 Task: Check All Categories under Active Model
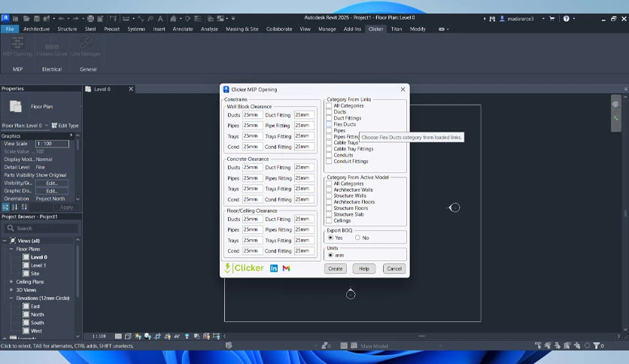[329, 184]
